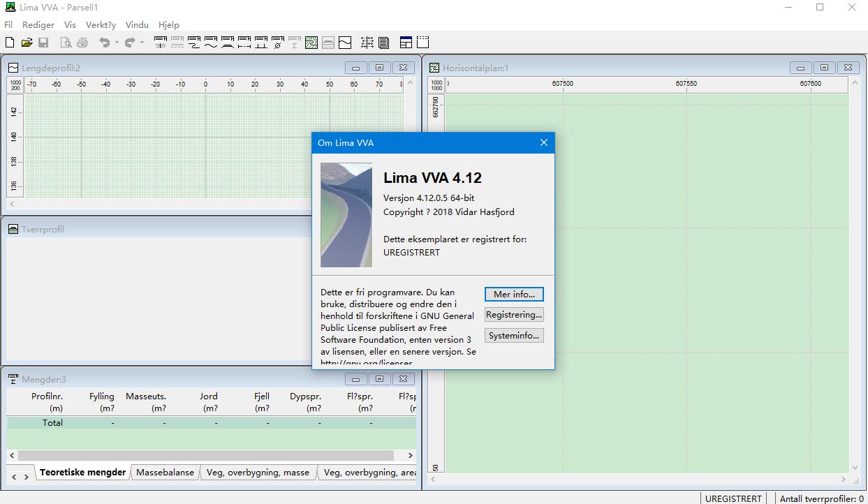Open the Hjelp menu

(169, 24)
